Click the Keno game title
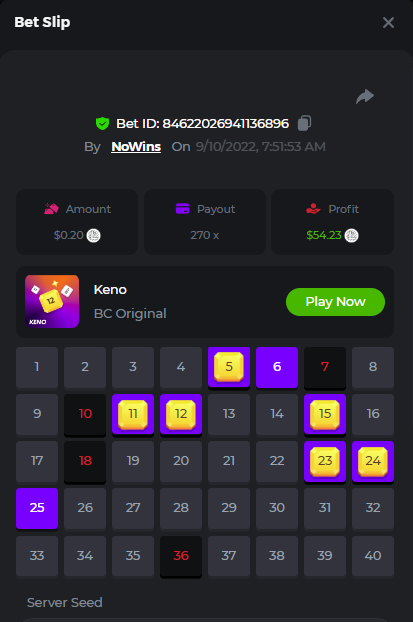Screen dimensions: 413x622 point(110,290)
